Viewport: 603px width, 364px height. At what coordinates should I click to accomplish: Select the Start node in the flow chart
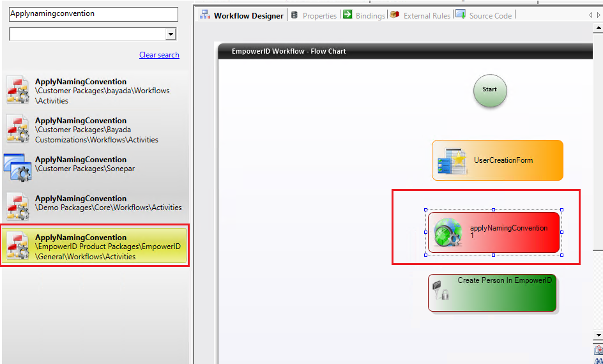pos(490,91)
